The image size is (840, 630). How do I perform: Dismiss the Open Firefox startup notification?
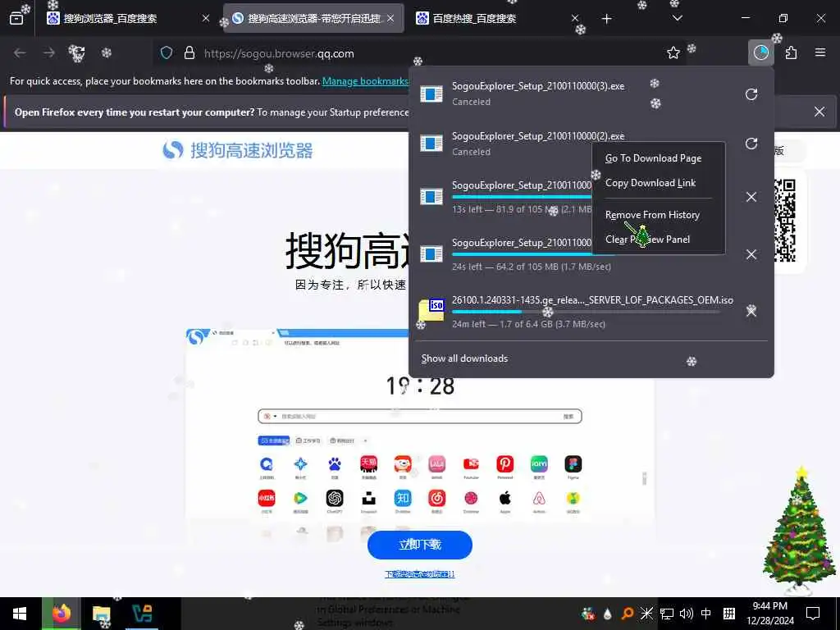click(819, 112)
